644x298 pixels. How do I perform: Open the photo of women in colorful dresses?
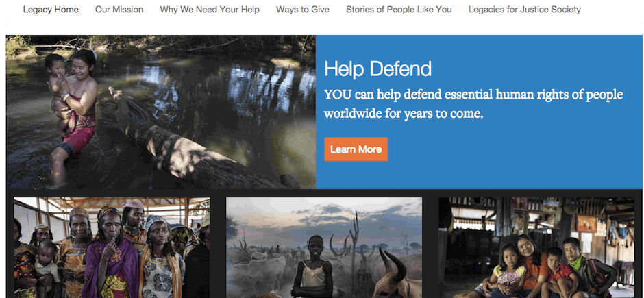click(x=112, y=247)
